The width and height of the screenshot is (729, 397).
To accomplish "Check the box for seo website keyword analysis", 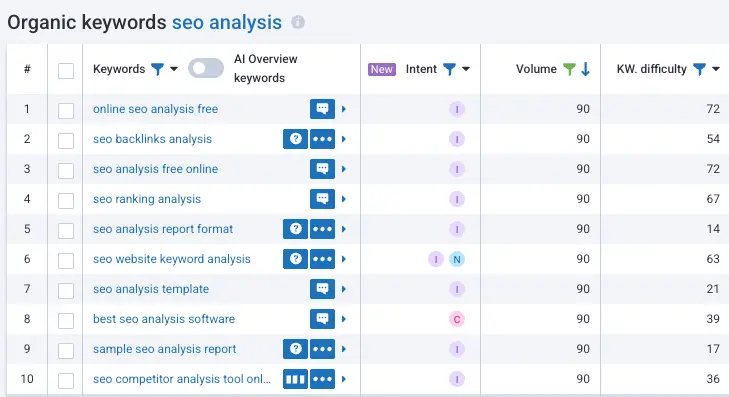I will pyautogui.click(x=66, y=260).
